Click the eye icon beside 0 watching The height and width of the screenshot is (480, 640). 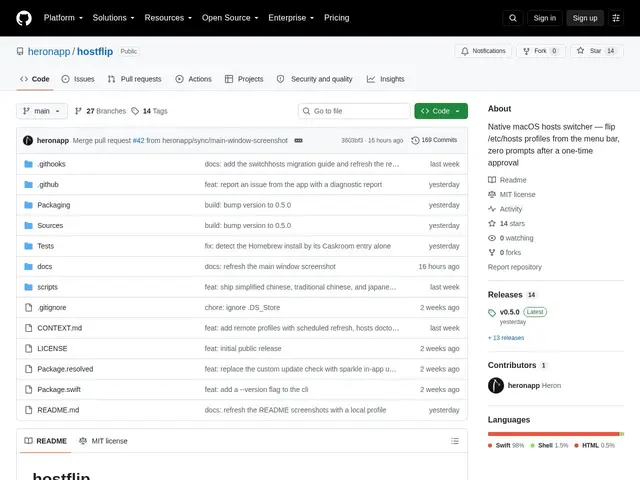click(492, 238)
